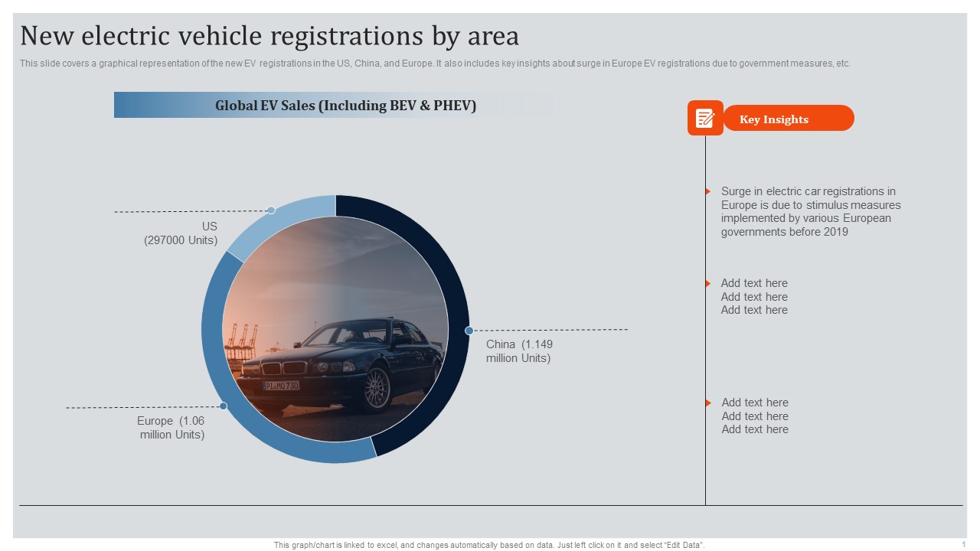Click the Europe callout marker dot

[224, 406]
